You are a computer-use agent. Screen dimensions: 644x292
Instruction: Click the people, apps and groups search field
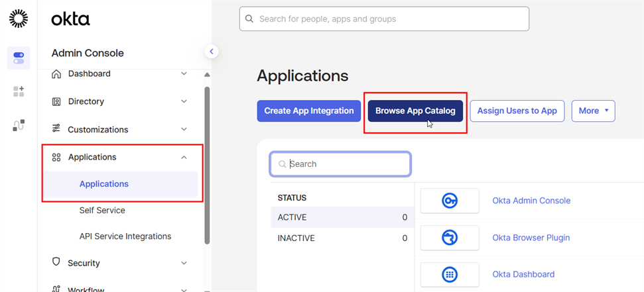[385, 19]
